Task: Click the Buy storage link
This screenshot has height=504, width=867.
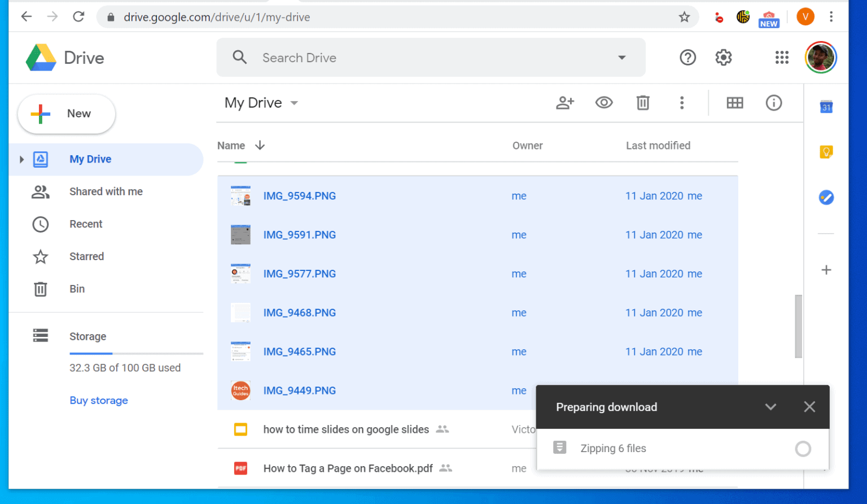Action: [x=99, y=400]
